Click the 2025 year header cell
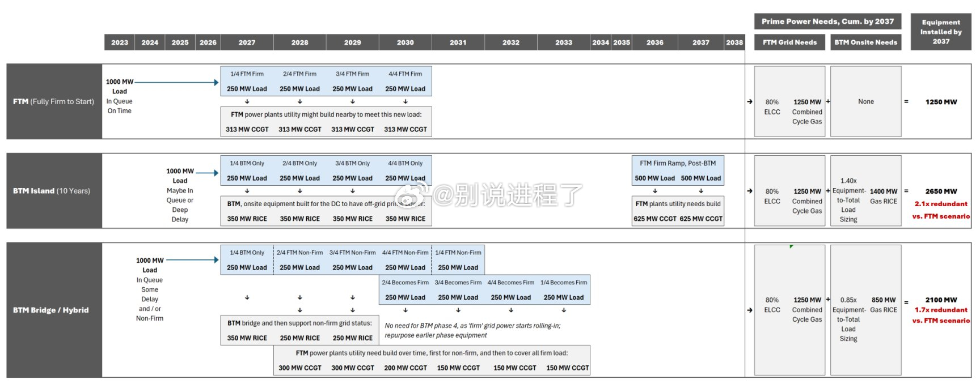980x388 pixels. tap(180, 42)
